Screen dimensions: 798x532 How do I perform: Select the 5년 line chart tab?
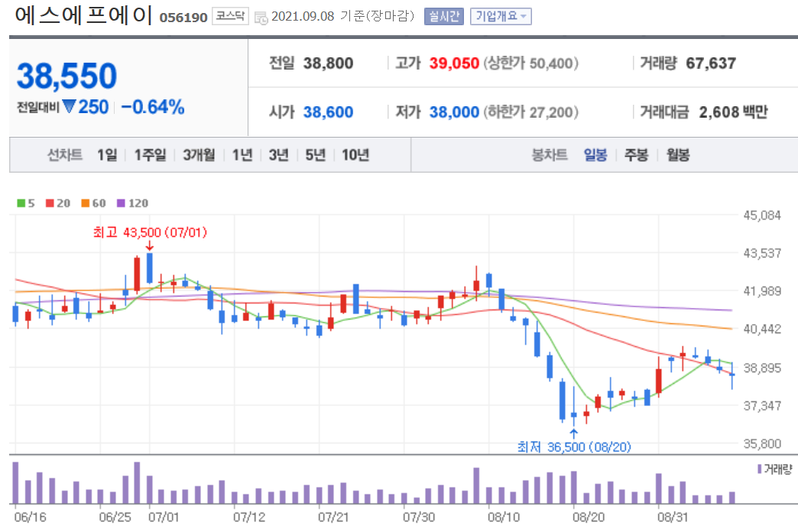pos(316,154)
